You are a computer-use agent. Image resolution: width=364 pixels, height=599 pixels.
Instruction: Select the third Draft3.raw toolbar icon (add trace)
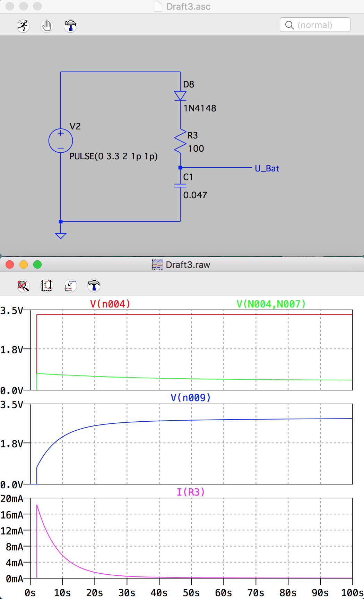[x=70, y=286]
